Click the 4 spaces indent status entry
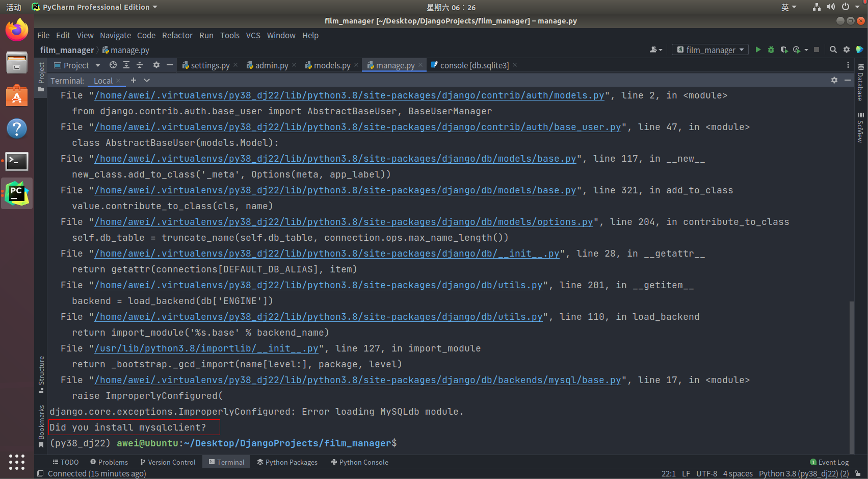868x479 pixels. pos(738,473)
